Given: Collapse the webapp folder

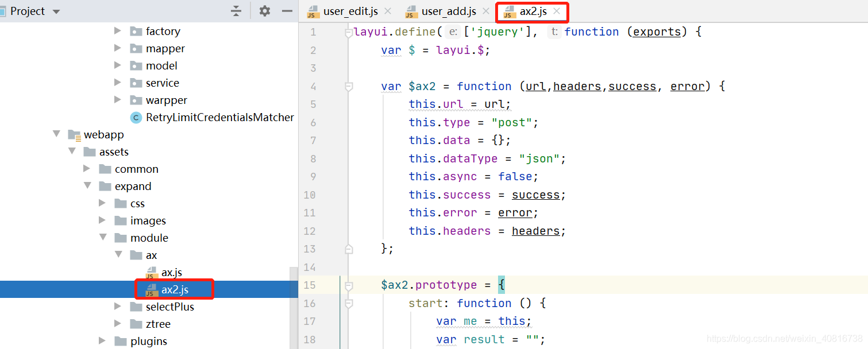Looking at the screenshot, I should click(56, 134).
